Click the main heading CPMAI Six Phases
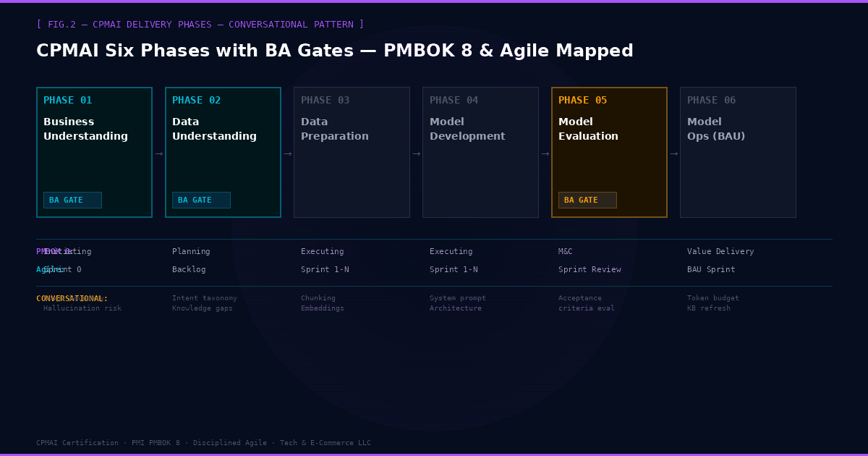Image resolution: width=868 pixels, height=456 pixels. pyautogui.click(x=335, y=51)
